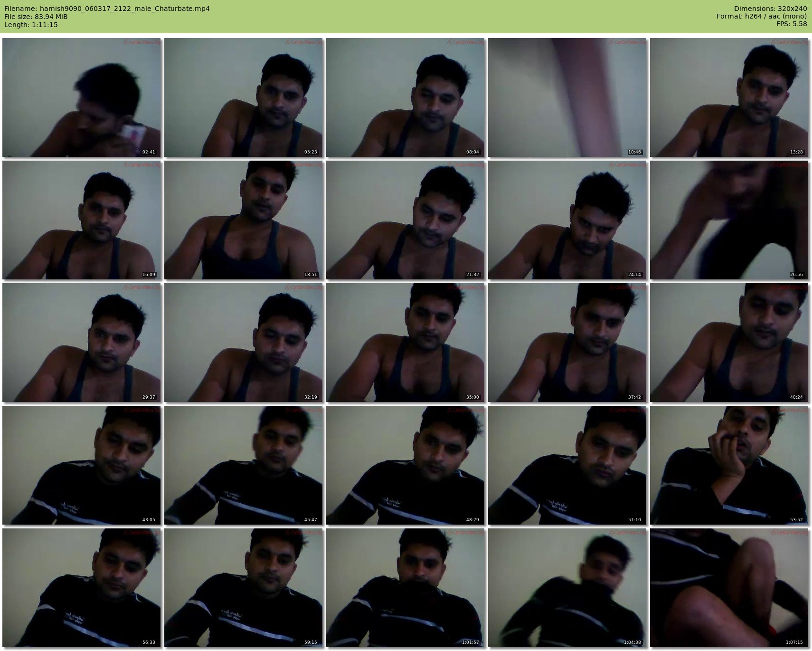Image resolution: width=812 pixels, height=651 pixels.
Task: Open the 1:04:38 thumbnail
Action: tap(567, 588)
